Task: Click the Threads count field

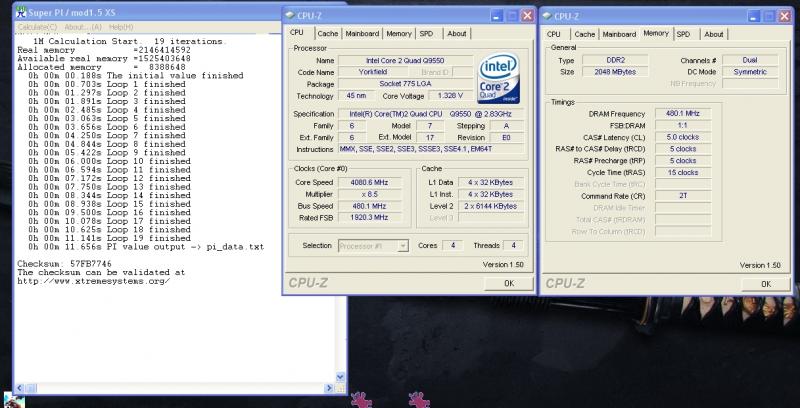Action: (513, 245)
